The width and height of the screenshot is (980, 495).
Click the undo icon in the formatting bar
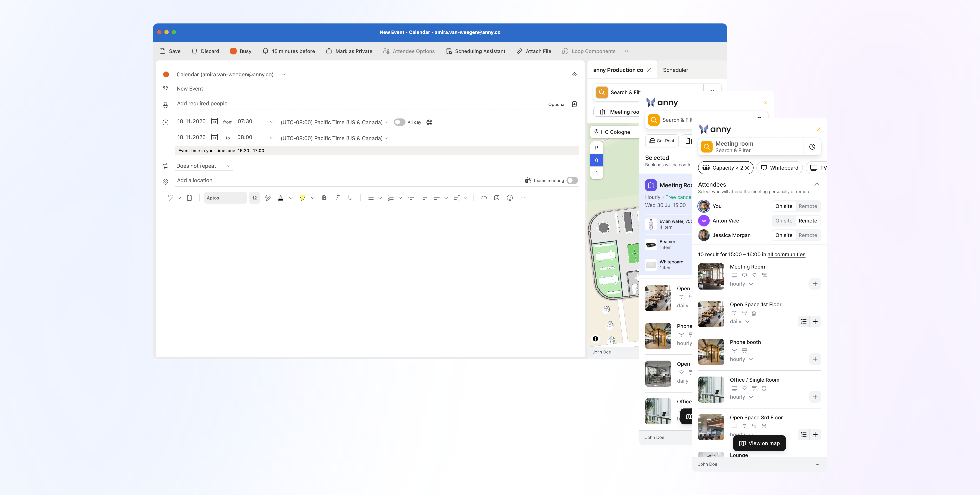[170, 198]
